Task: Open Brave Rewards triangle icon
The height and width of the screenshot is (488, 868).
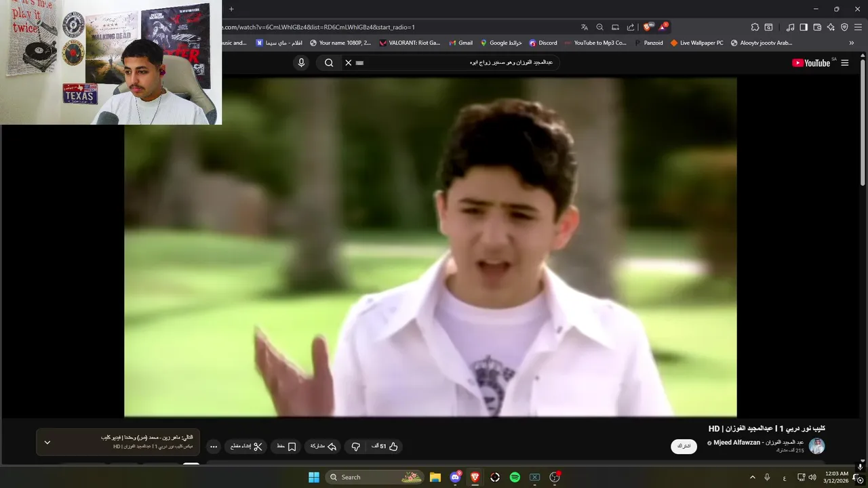Action: click(663, 27)
